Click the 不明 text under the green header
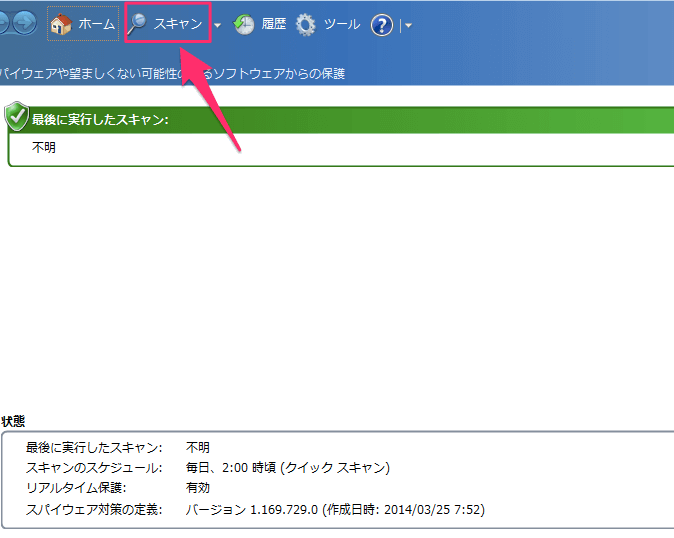The image size is (674, 538). point(44,147)
